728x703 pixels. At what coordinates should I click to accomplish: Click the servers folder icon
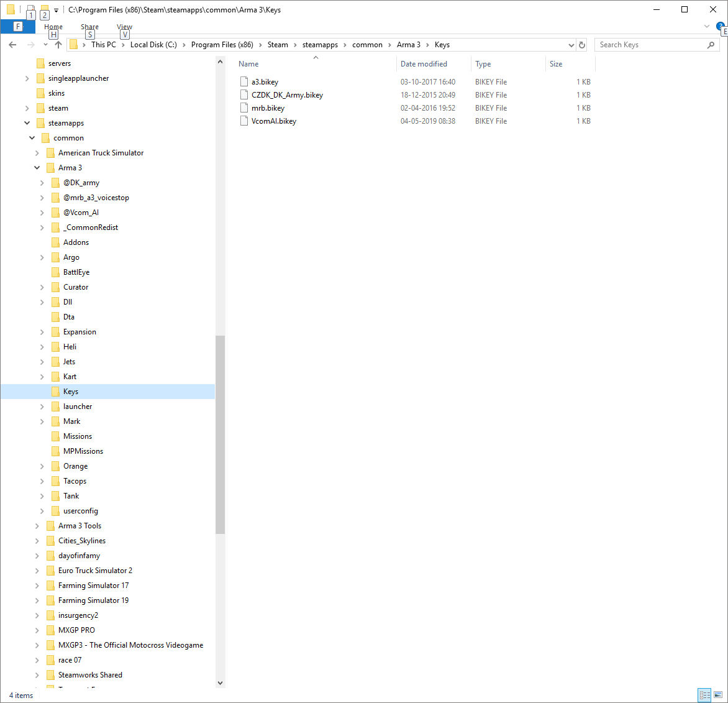point(40,63)
